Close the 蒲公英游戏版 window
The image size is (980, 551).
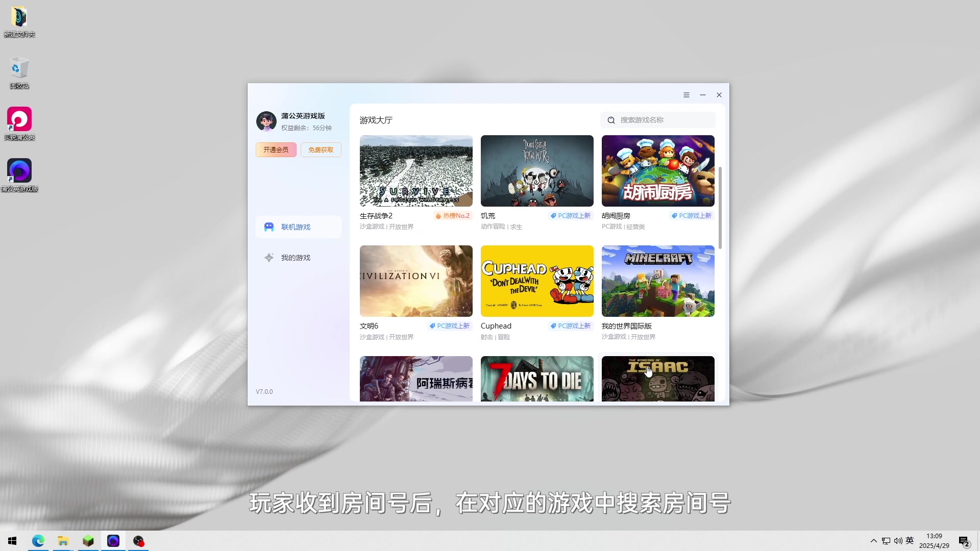(719, 95)
